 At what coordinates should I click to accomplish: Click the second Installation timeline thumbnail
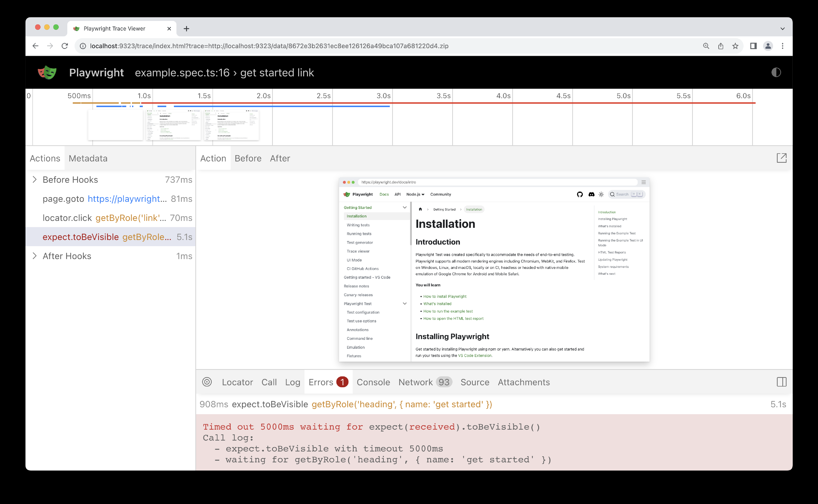(173, 125)
